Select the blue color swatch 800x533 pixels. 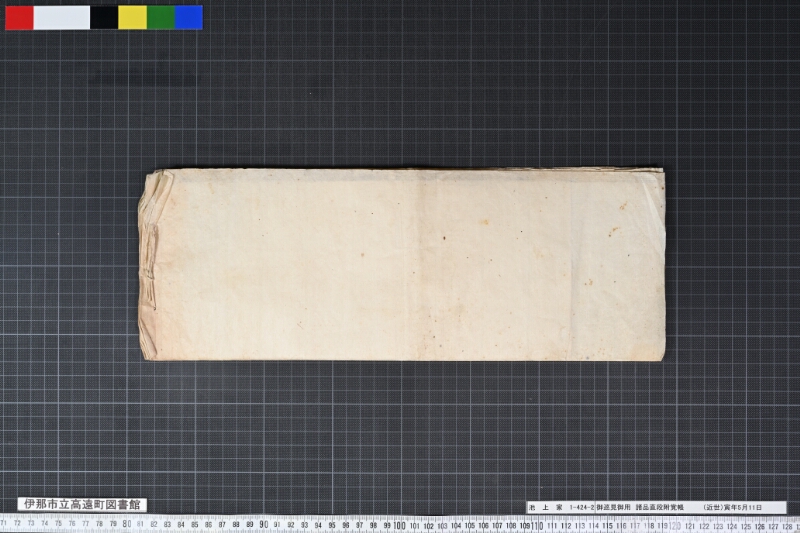pyautogui.click(x=189, y=17)
